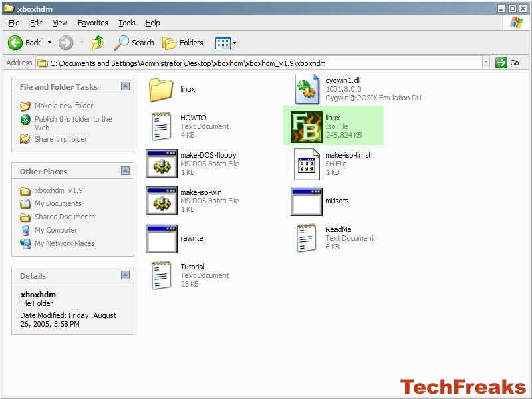The width and height of the screenshot is (532, 399).
Task: Select the make-DOS-floppy batch file icon
Action: click(162, 164)
